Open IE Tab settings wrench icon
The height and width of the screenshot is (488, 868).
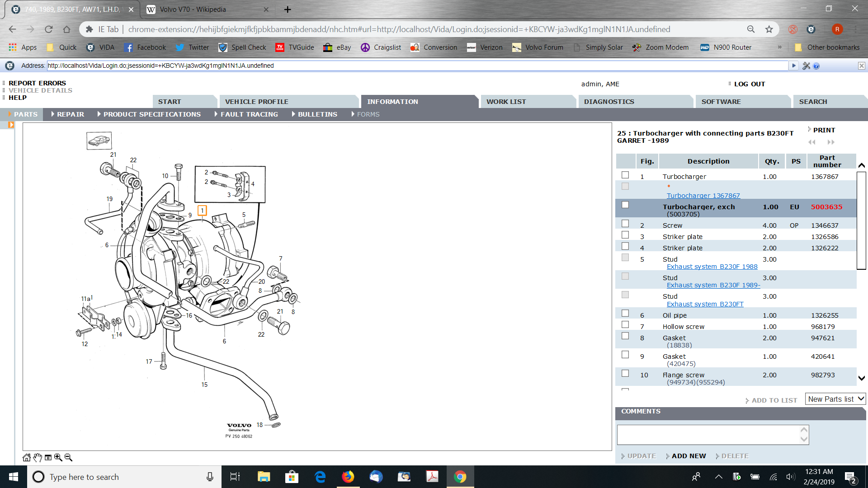(x=806, y=66)
